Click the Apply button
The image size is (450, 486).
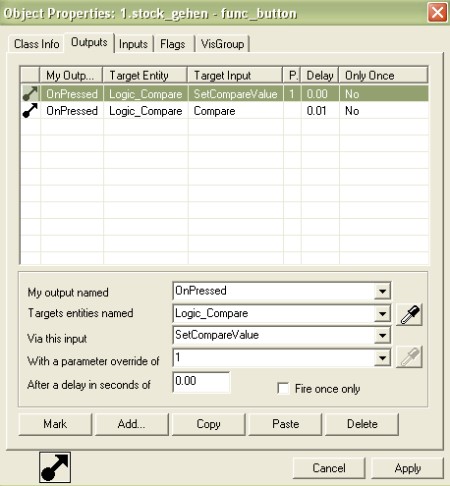click(x=407, y=468)
